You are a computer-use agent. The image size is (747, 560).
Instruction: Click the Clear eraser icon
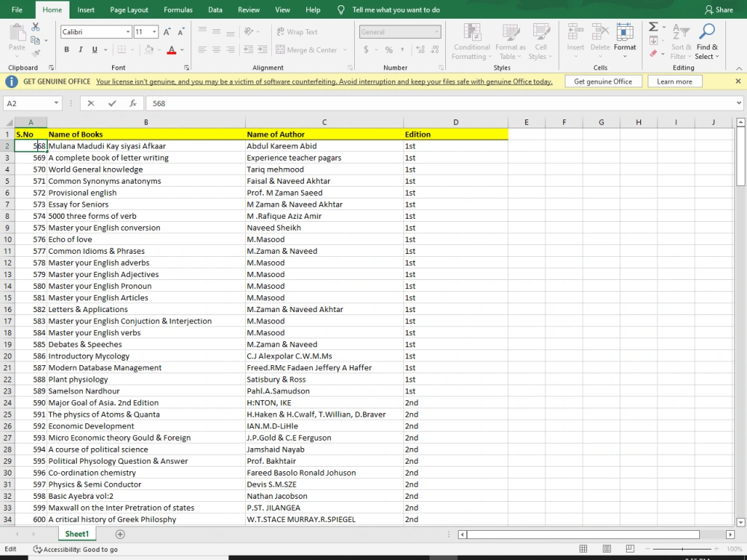coord(654,54)
